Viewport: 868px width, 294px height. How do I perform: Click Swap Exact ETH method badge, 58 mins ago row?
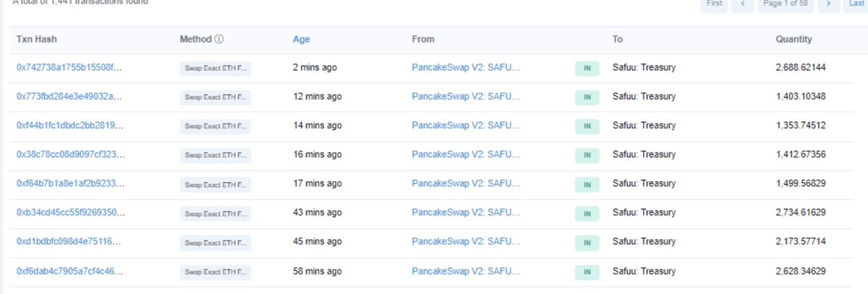(x=216, y=272)
